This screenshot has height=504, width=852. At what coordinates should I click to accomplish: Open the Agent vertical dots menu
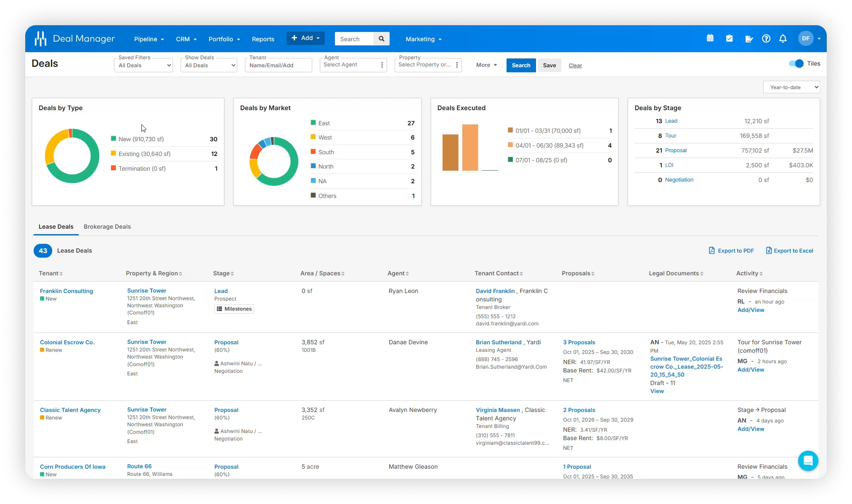pyautogui.click(x=382, y=65)
